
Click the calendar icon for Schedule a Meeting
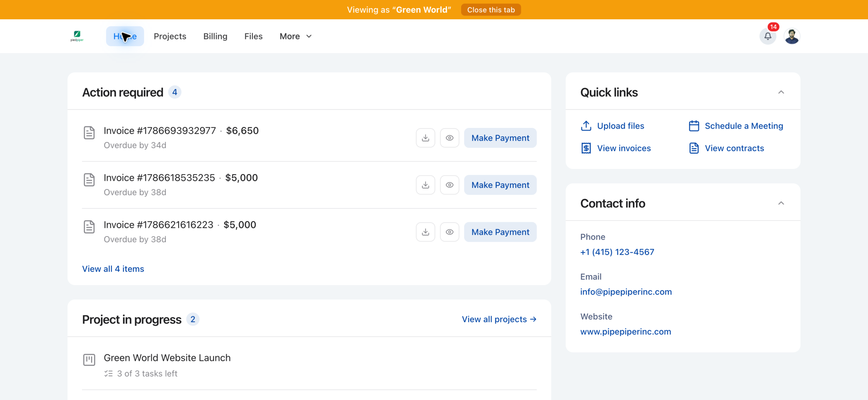point(694,126)
